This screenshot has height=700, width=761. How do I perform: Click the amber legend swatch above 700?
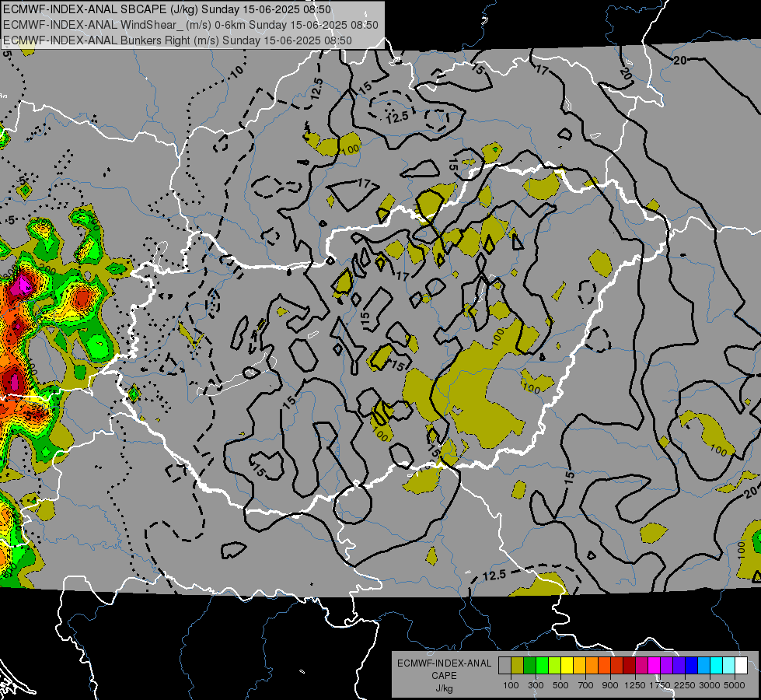[579, 665]
